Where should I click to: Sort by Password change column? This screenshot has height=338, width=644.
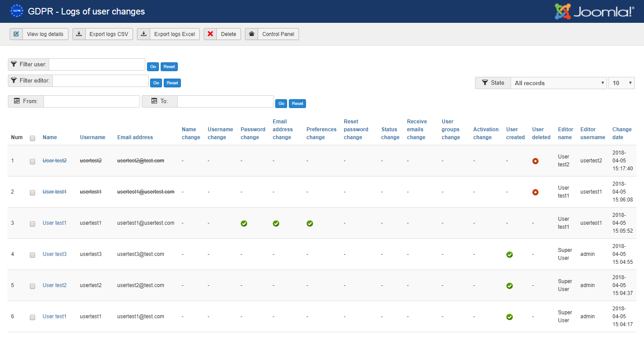tap(253, 133)
